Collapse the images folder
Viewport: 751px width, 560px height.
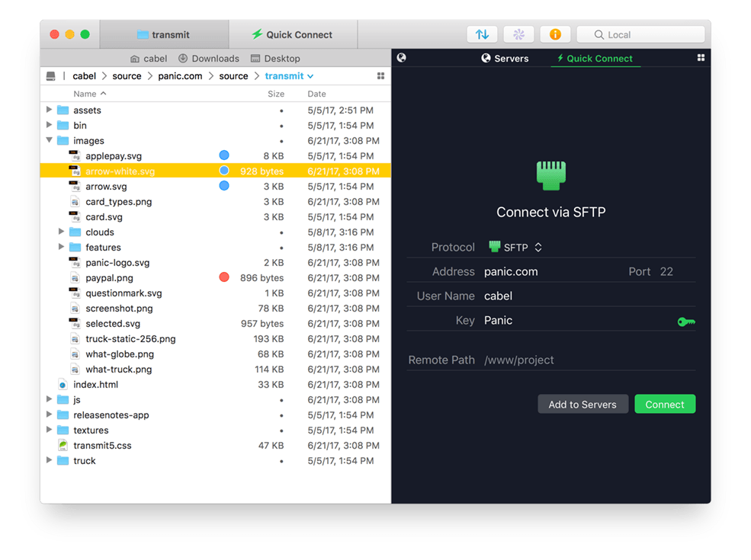click(50, 140)
